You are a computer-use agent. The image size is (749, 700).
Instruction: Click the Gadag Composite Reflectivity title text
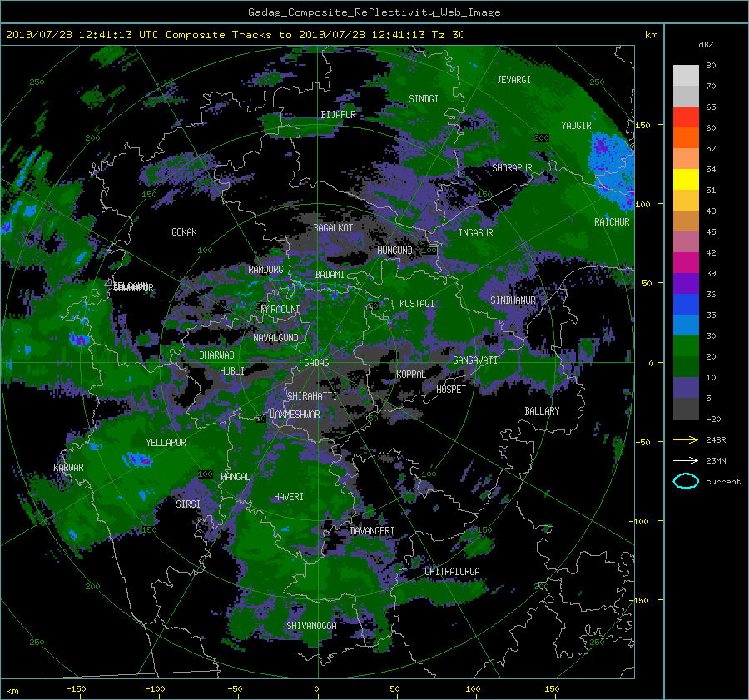(374, 12)
